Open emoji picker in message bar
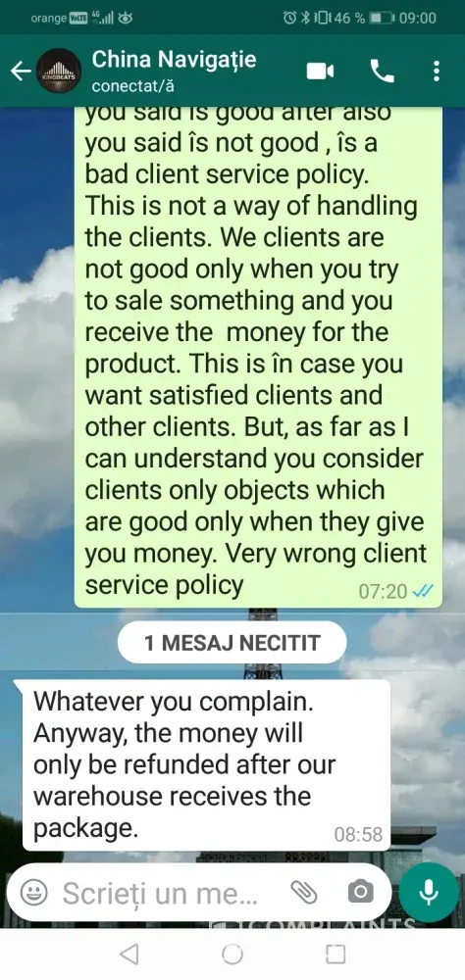 coord(33,893)
